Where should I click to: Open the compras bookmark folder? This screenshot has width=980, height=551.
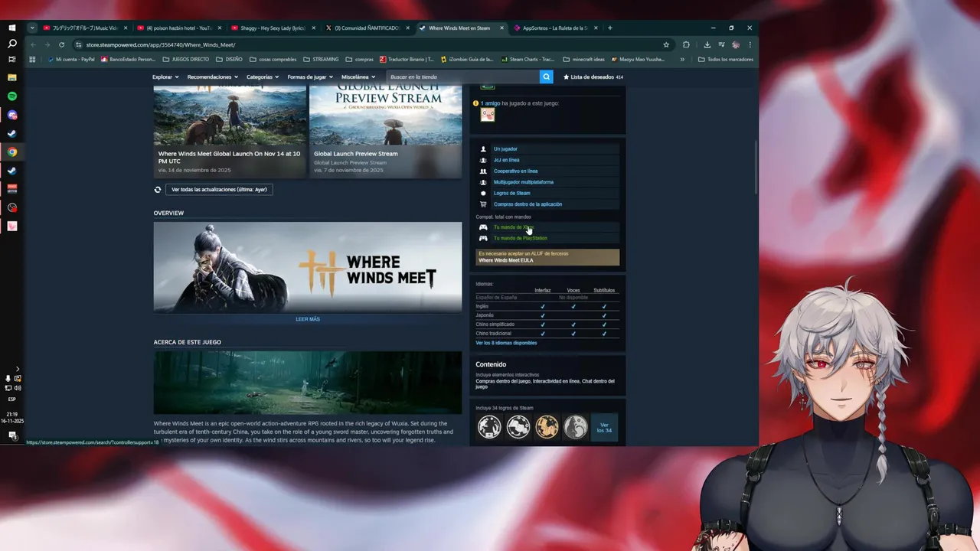pyautogui.click(x=360, y=59)
